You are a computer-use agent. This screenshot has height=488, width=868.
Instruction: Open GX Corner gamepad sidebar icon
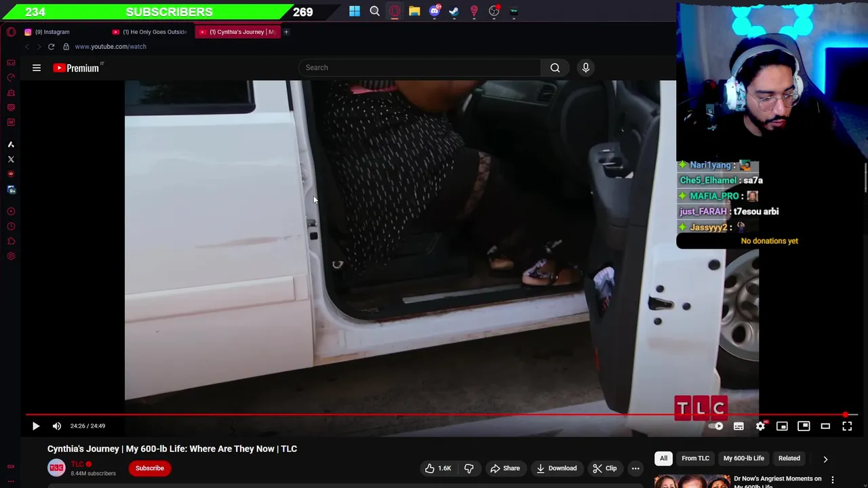11,62
